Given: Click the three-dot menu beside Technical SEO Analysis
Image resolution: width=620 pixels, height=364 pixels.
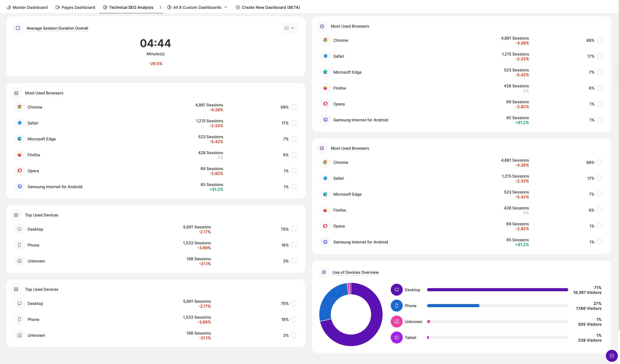Looking at the screenshot, I should 160,7.
